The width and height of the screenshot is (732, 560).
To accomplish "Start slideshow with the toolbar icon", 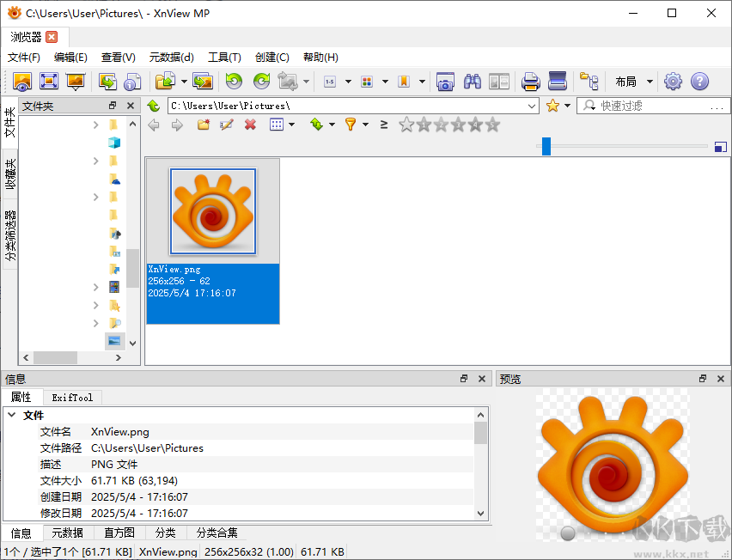I will (x=75, y=82).
